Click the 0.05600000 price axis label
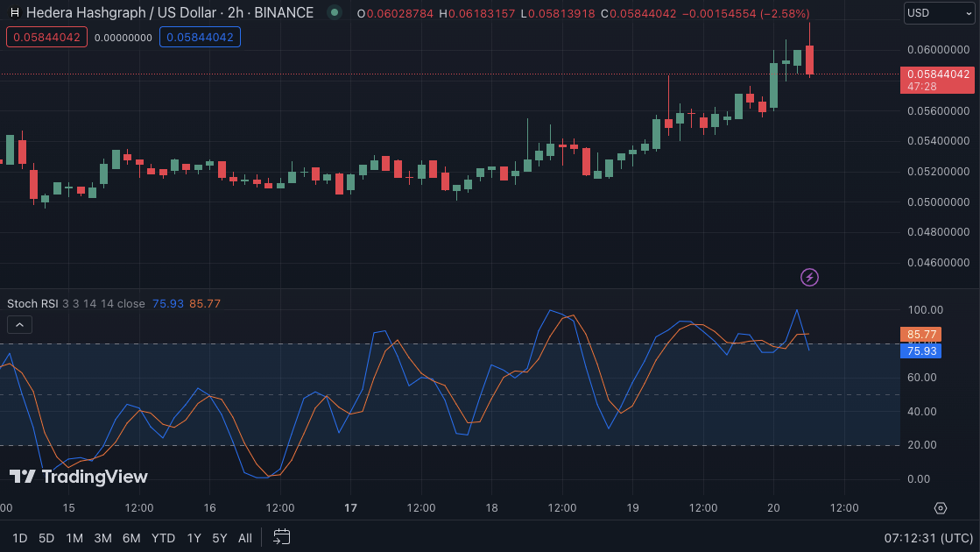The width and height of the screenshot is (980, 552). point(938,110)
